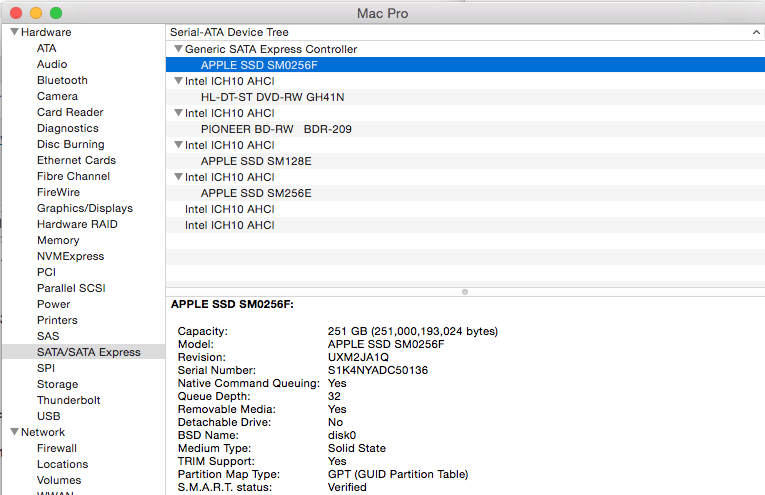Select HL-DT-ST DVD-RW GH41N device
Image resolution: width=765 pixels, height=495 pixels.
pyautogui.click(x=465, y=97)
